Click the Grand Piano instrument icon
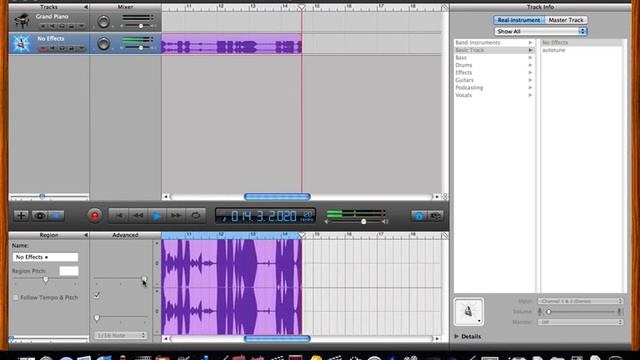The height and width of the screenshot is (360, 640). (22, 20)
